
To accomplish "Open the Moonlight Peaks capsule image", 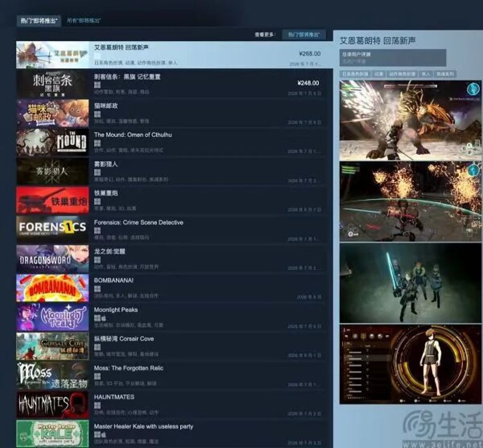I will (x=52, y=317).
